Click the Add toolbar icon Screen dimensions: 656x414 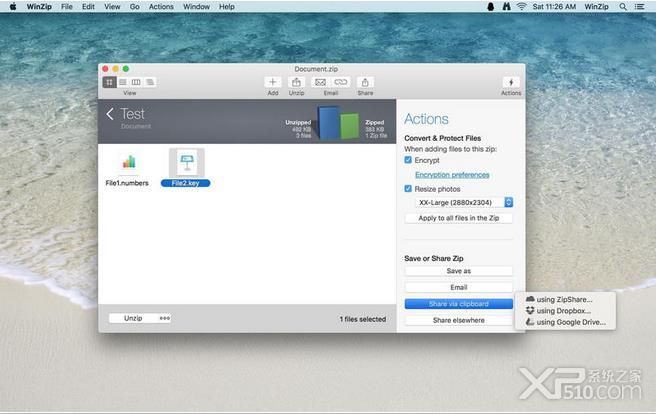point(272,82)
